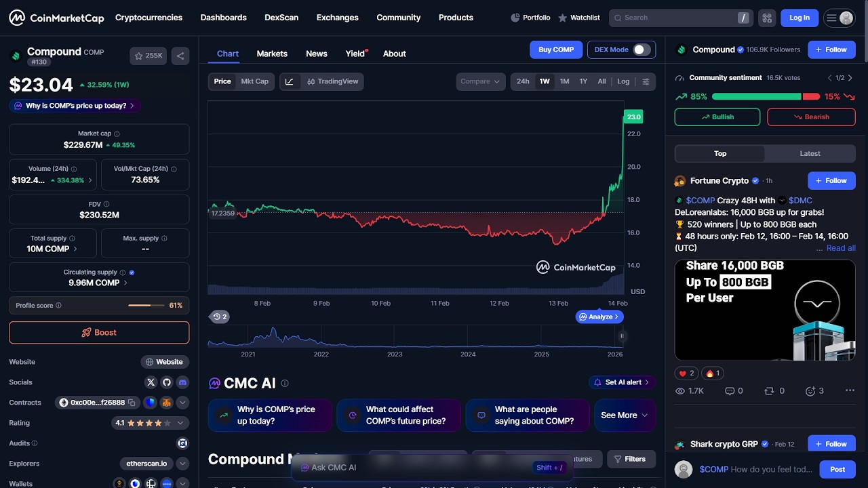The width and height of the screenshot is (868, 488).
Task: Open Compound Discord social link
Action: [x=182, y=382]
